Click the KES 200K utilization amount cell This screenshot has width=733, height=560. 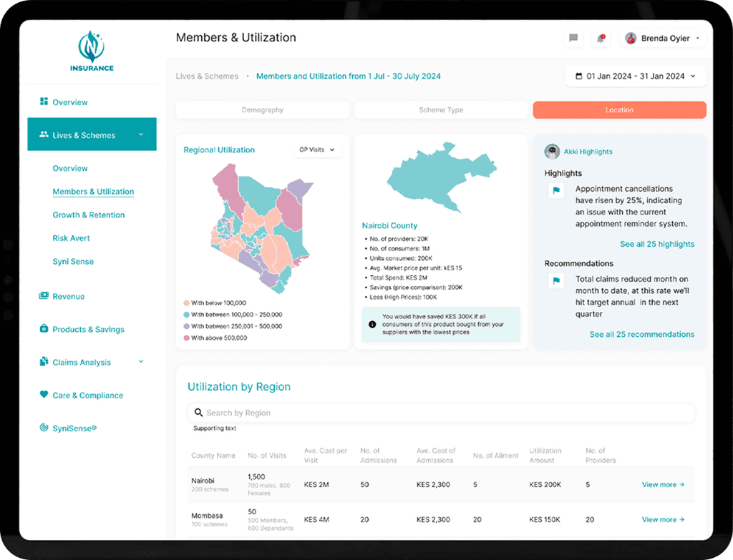[545, 485]
